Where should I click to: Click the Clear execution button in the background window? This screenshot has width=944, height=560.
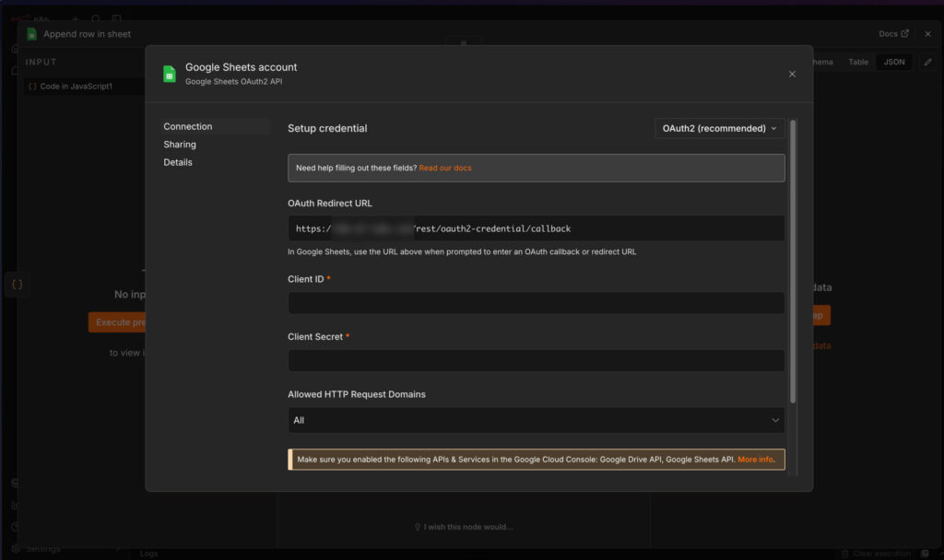point(877,554)
